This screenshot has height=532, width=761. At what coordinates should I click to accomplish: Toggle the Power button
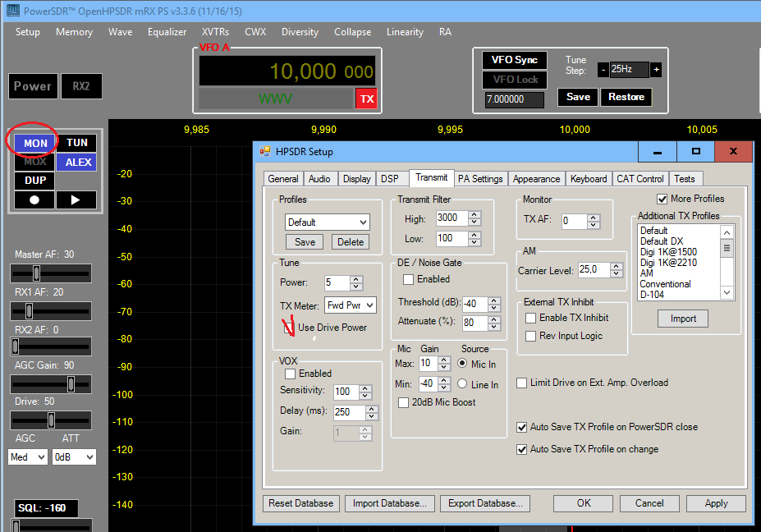tap(33, 86)
